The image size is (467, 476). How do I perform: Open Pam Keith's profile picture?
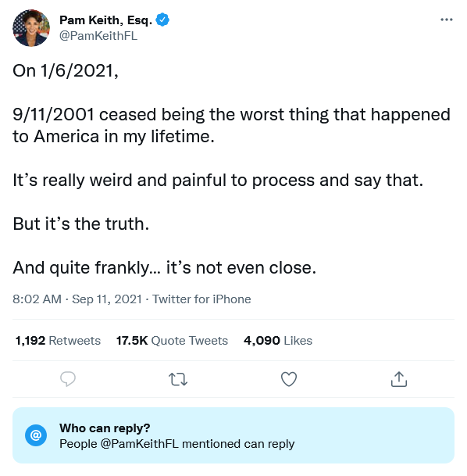tap(31, 28)
